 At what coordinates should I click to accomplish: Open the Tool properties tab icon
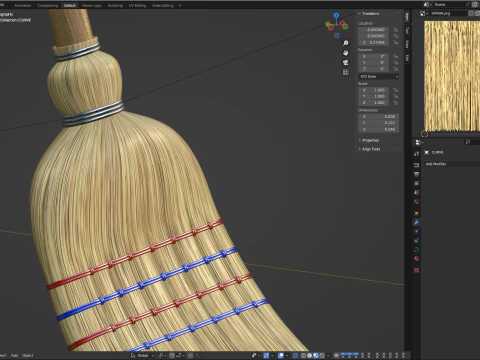click(x=416, y=154)
